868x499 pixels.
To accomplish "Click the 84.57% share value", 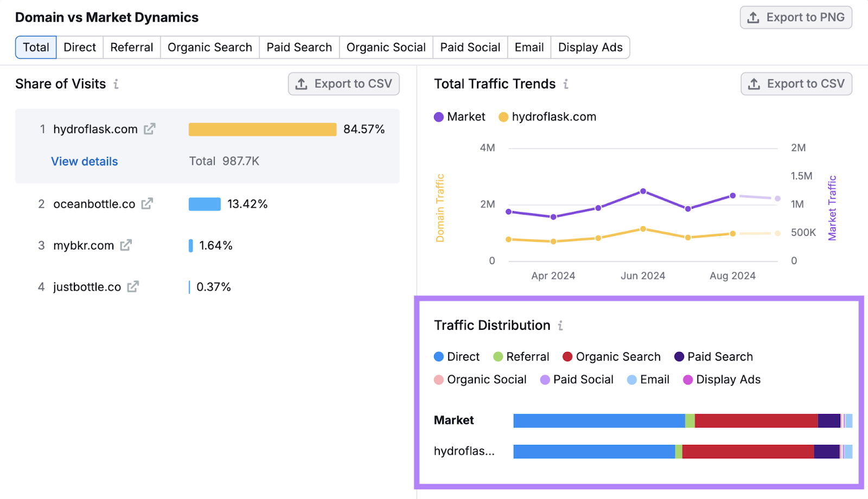I will tap(364, 129).
